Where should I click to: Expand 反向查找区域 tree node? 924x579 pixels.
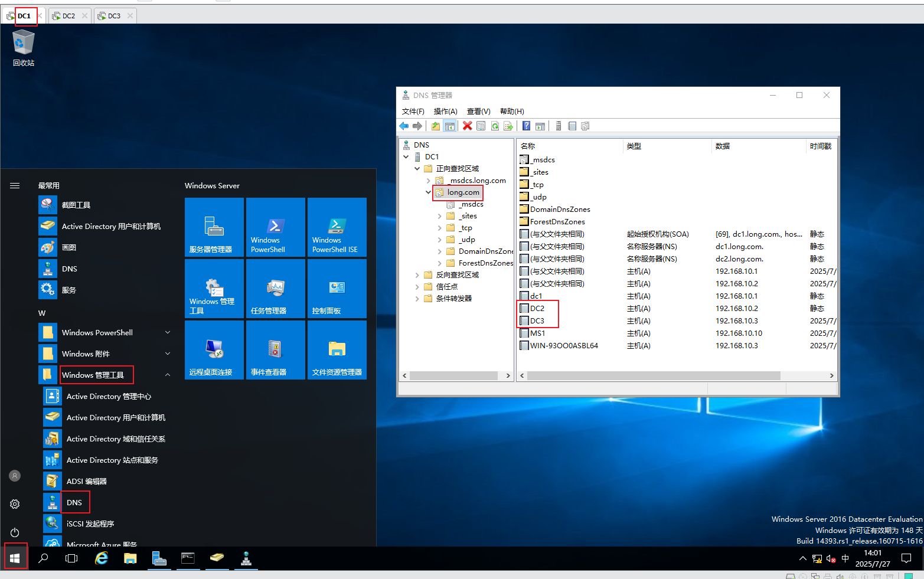point(417,275)
